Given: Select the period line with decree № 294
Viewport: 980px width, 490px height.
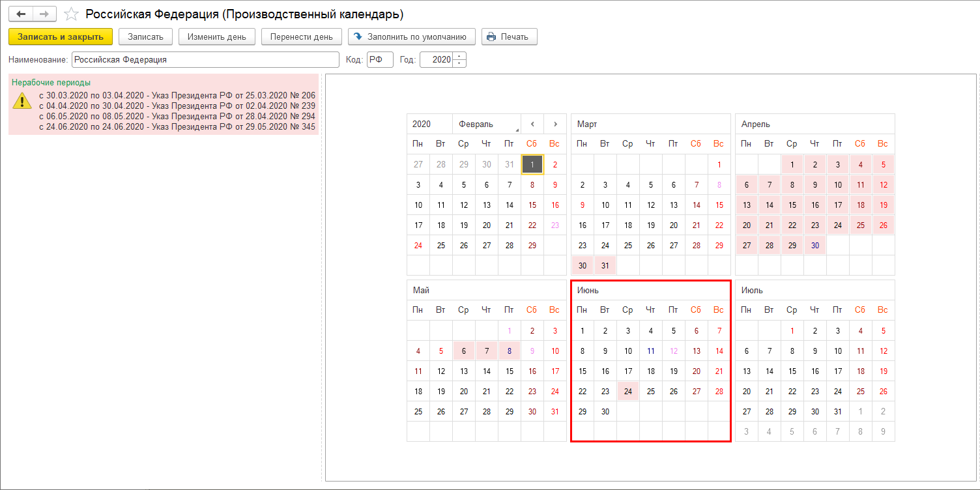Looking at the screenshot, I should (177, 117).
